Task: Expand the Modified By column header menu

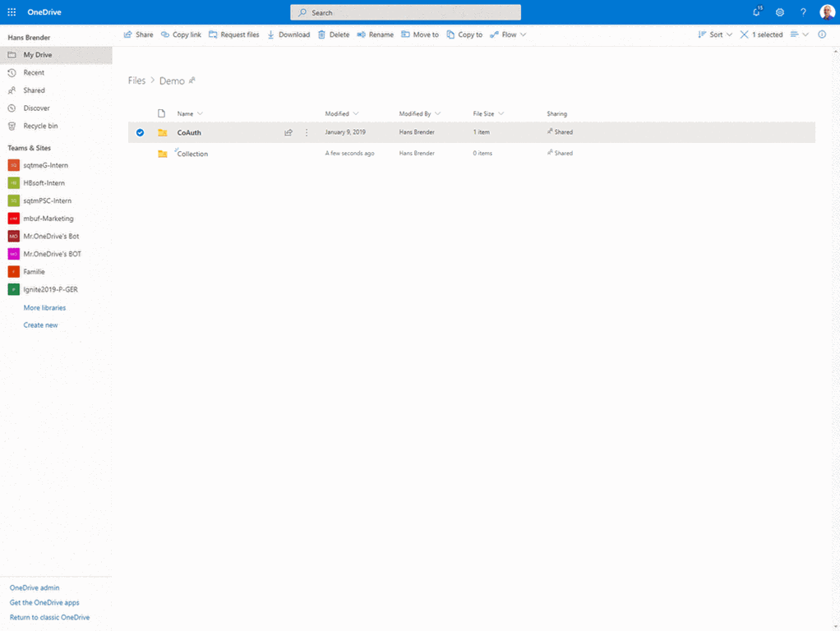Action: point(419,113)
